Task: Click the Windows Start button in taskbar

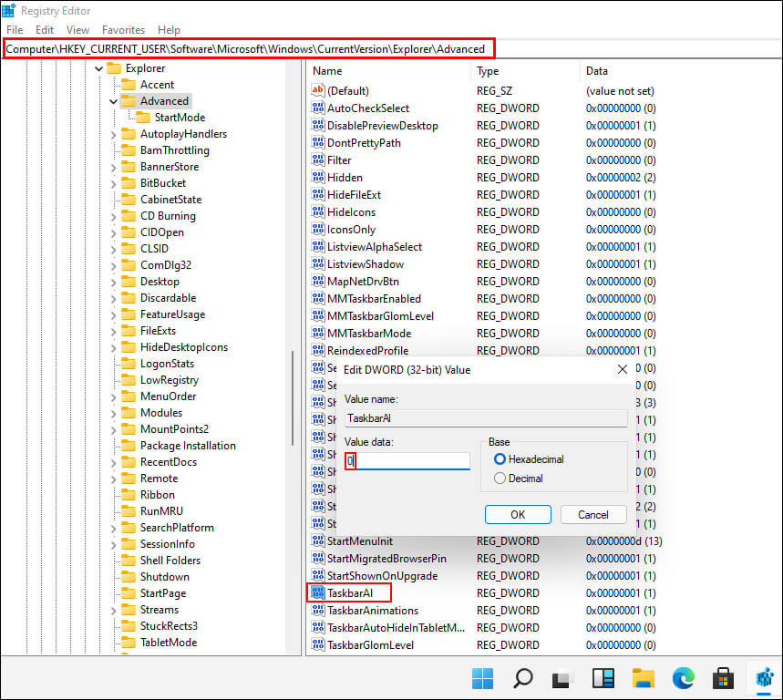Action: coord(482,678)
